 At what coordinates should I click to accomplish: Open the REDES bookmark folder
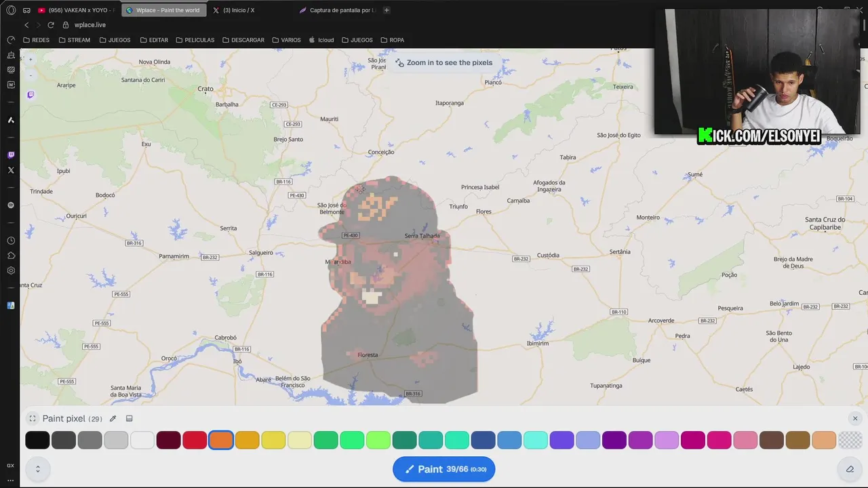click(36, 40)
